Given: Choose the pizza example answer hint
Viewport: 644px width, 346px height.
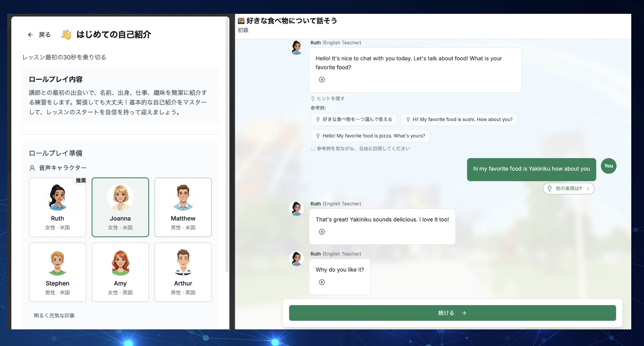Looking at the screenshot, I should click(370, 136).
